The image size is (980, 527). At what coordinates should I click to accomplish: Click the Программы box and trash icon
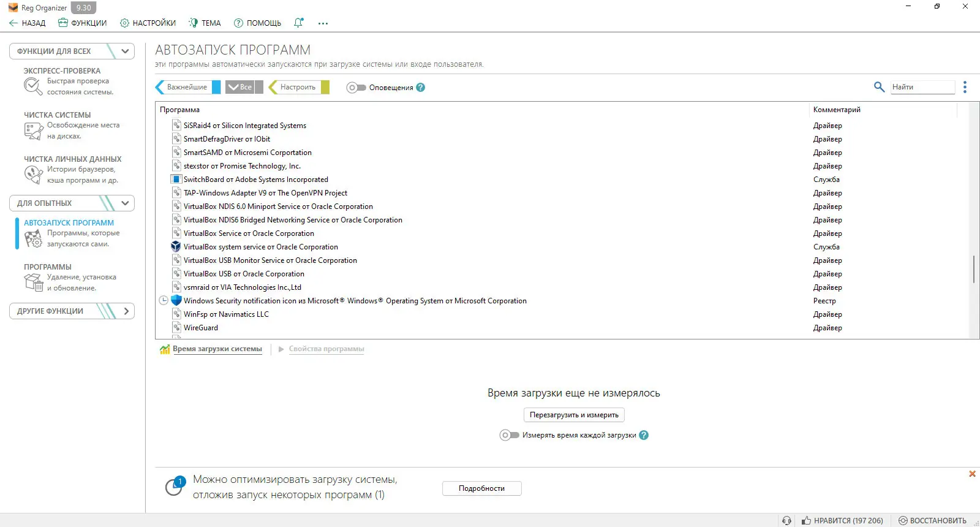pyautogui.click(x=33, y=282)
